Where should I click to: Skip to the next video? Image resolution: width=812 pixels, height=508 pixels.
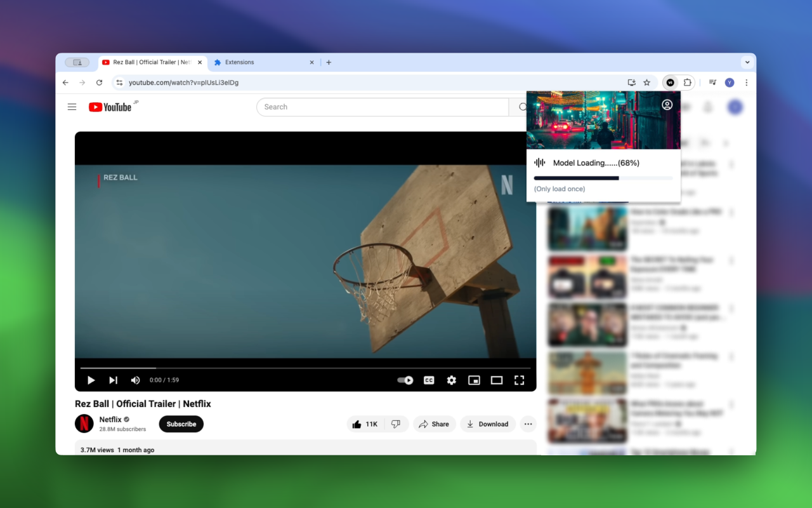click(x=113, y=380)
